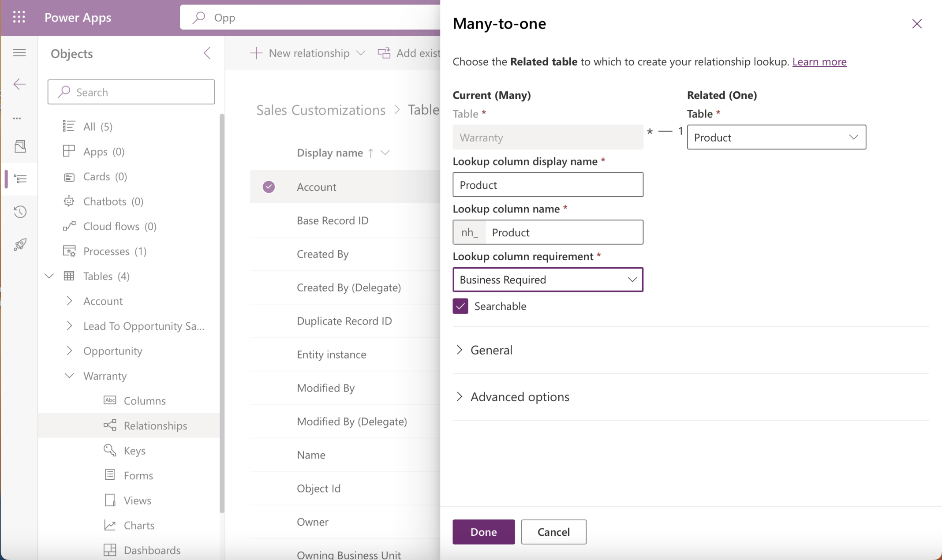Click the magnifier icon in the Opp search bar
The height and width of the screenshot is (560, 942).
pos(199,17)
